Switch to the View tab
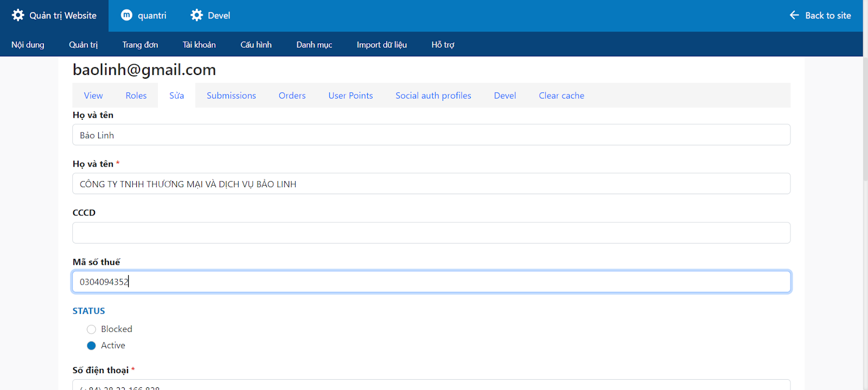The width and height of the screenshot is (868, 390). [93, 95]
